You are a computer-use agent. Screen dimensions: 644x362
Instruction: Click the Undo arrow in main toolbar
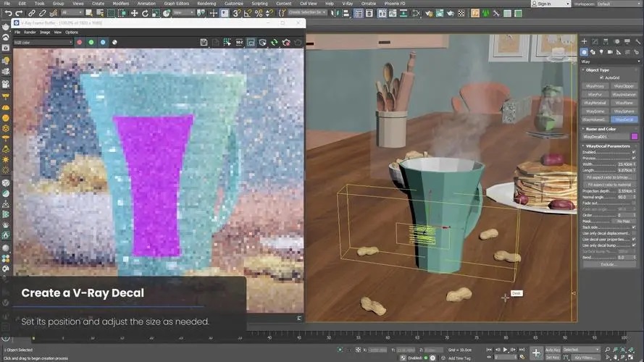pyautogui.click(x=8, y=13)
